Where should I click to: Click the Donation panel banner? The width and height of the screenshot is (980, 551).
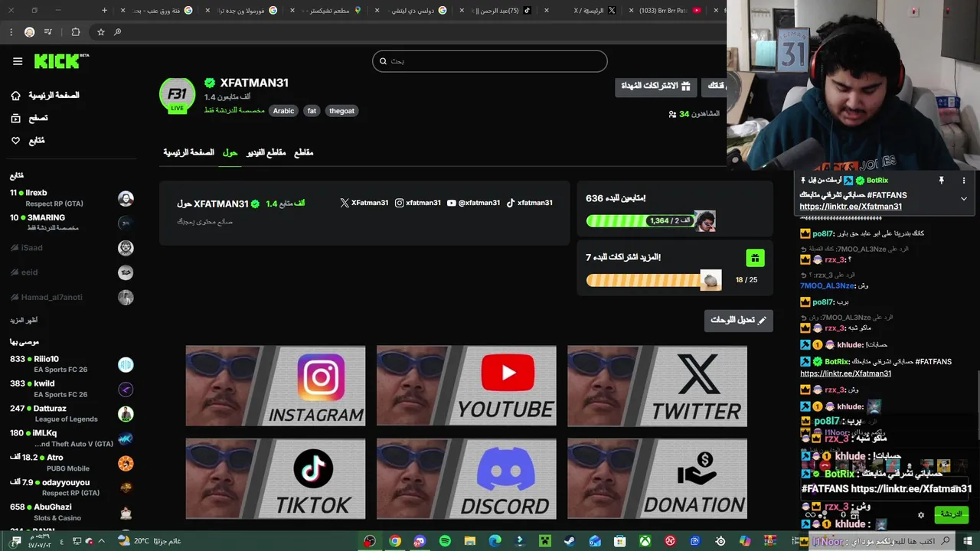point(657,478)
